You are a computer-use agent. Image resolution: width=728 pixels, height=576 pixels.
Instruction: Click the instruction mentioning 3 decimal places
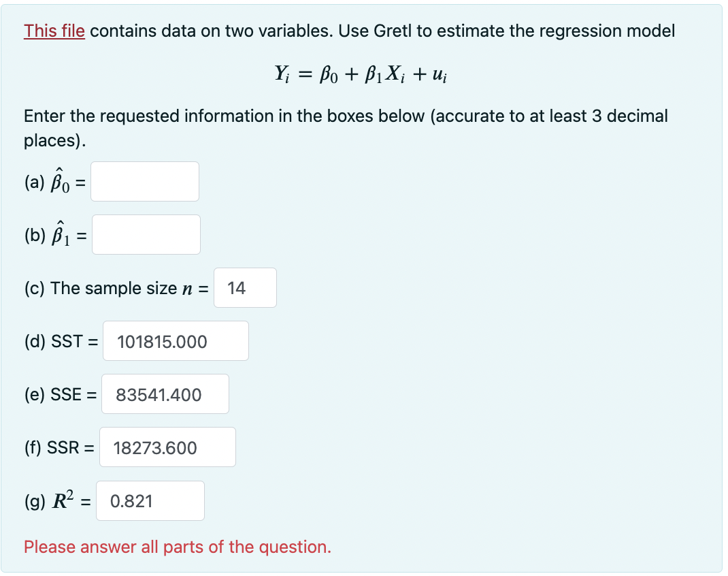[x=340, y=116]
